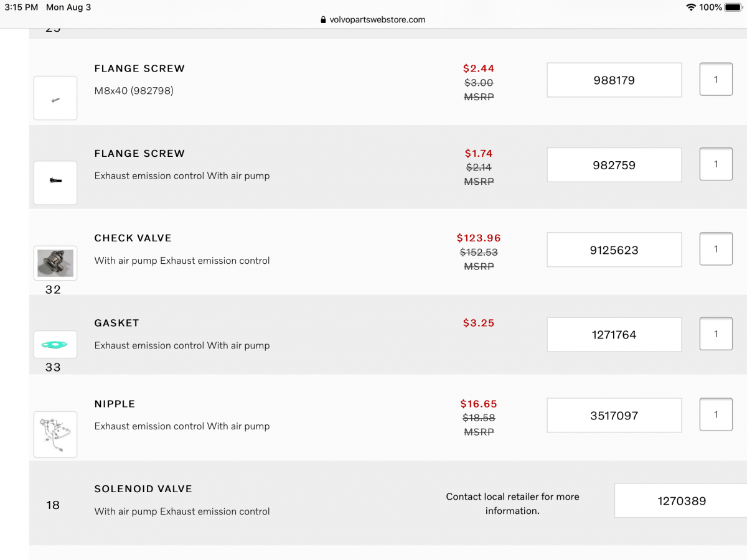Select solenoid valve part number 1270389

pos(681,501)
